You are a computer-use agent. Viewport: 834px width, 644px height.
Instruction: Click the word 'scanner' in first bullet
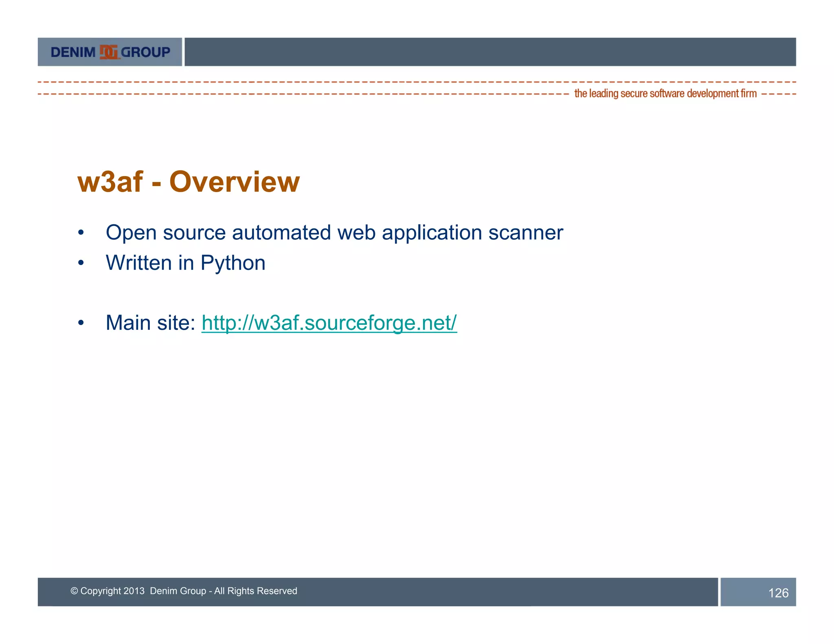pos(525,233)
